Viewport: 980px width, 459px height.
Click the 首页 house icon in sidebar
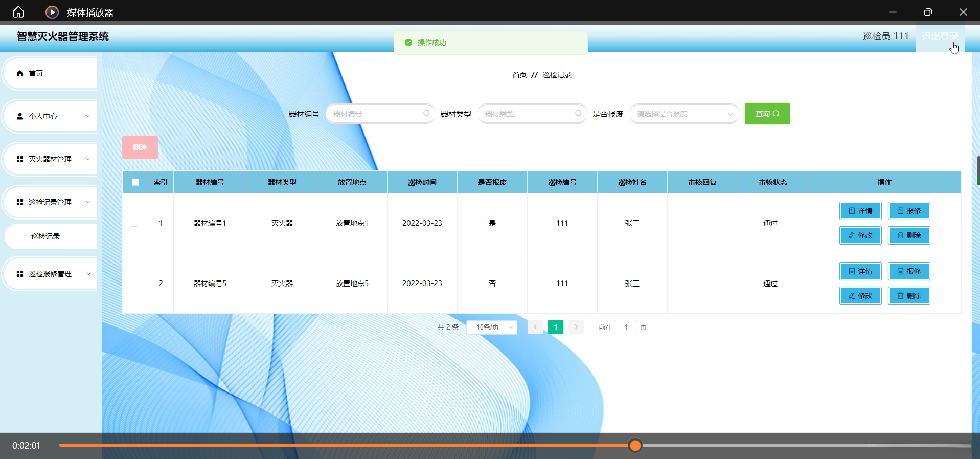(20, 73)
